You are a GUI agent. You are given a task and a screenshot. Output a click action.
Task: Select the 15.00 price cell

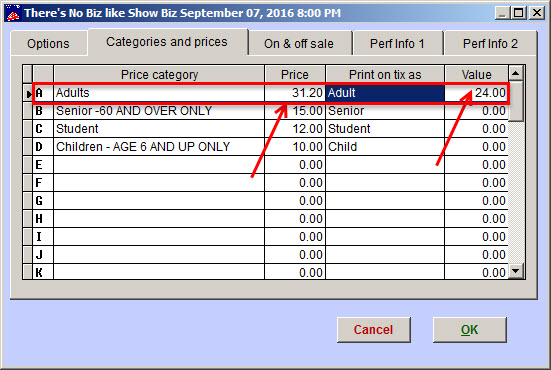295,111
